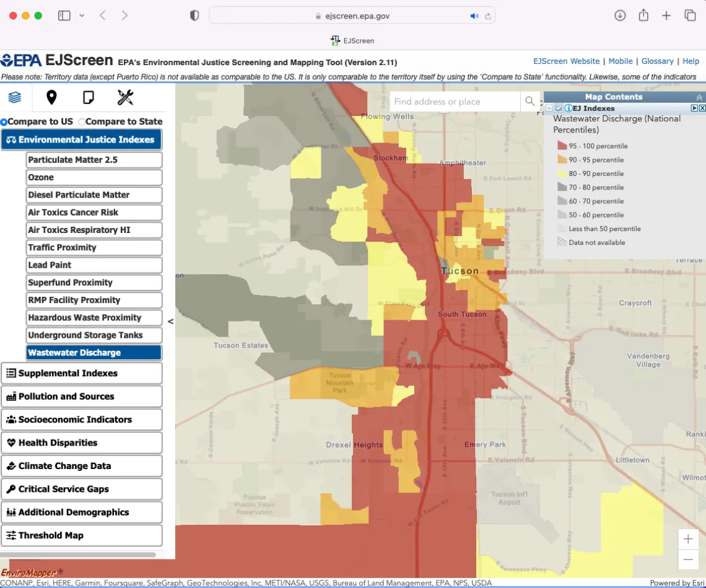Collapse the Map Contents panel chevrons
This screenshot has width=706, height=588.
pos(699,97)
